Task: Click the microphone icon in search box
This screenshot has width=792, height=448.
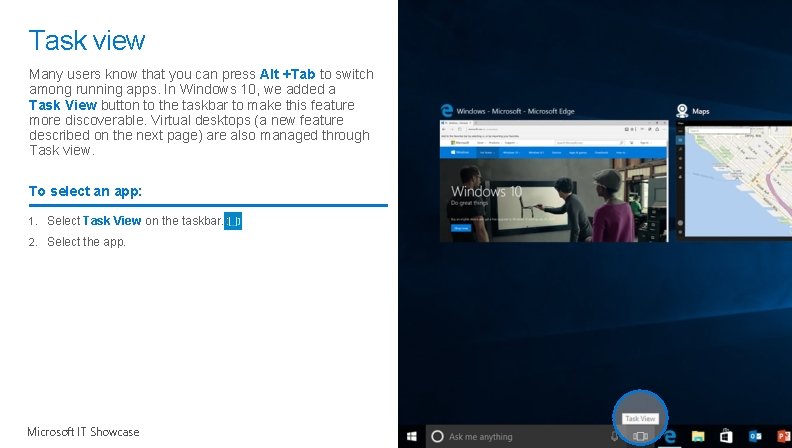Action: 614,436
